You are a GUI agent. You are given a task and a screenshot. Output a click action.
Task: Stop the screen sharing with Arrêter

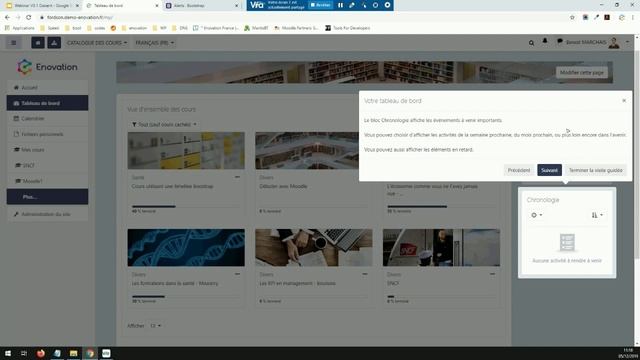coord(320,5)
